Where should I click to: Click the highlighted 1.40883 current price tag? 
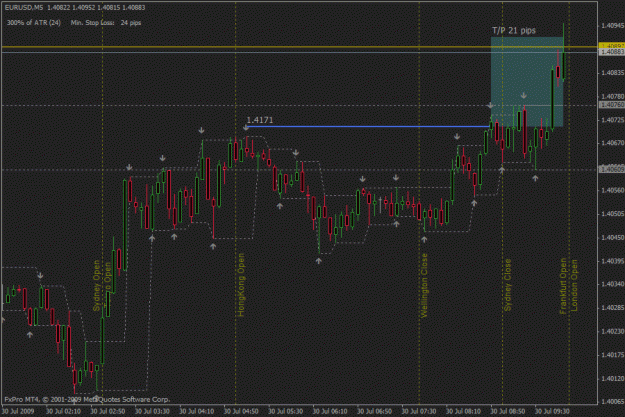(612, 52)
